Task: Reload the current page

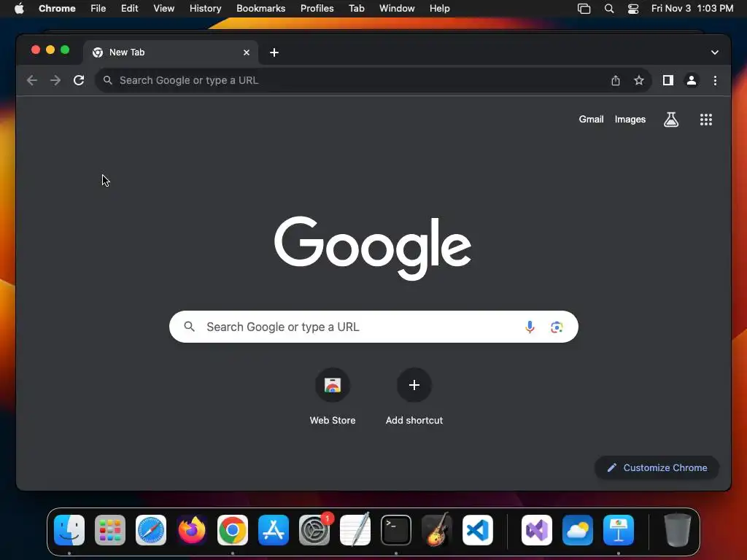Action: click(79, 80)
